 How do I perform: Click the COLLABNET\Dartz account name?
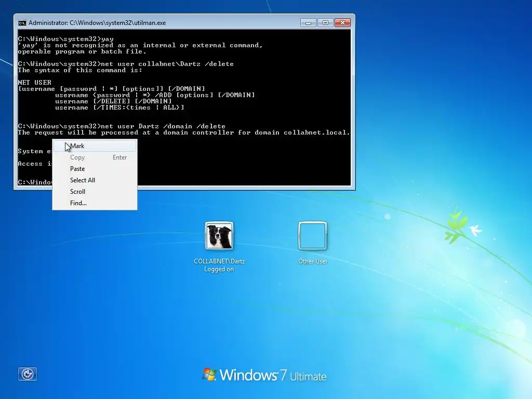219,261
